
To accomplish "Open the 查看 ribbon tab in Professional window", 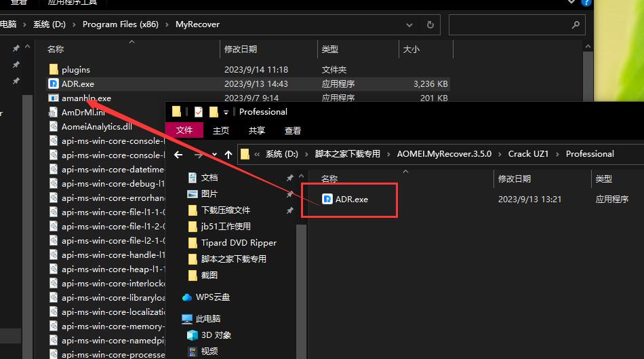I will click(293, 131).
